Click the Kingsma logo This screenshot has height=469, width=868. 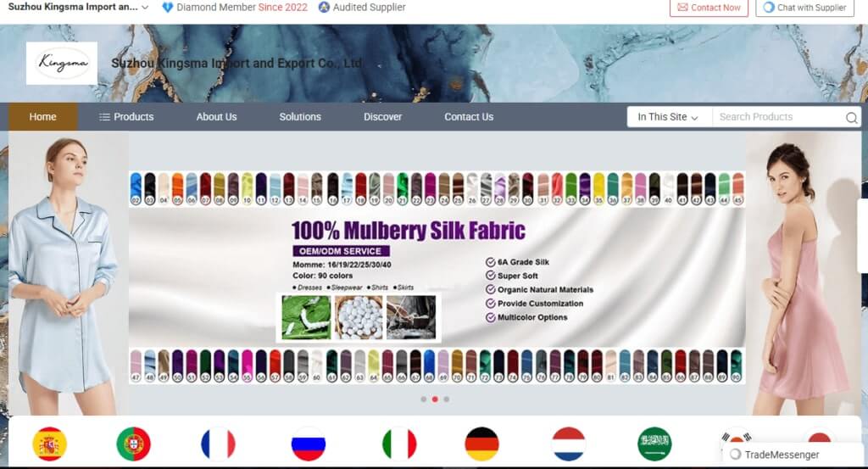62,63
